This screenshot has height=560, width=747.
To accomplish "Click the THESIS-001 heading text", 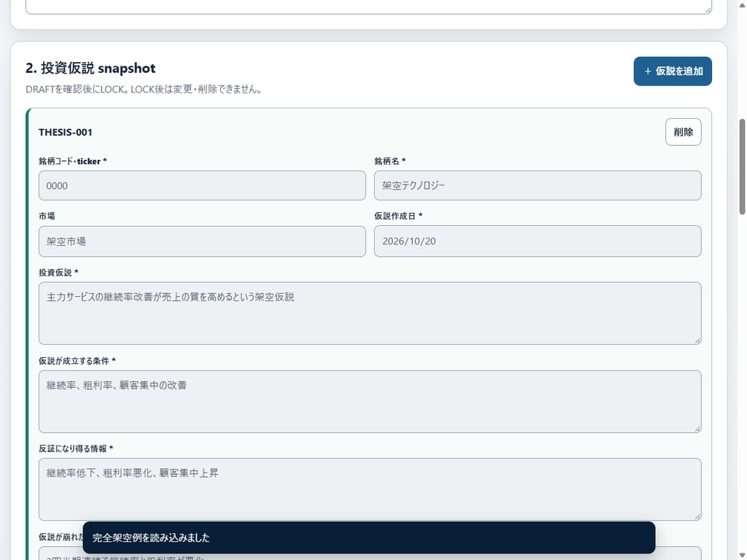I will click(65, 133).
